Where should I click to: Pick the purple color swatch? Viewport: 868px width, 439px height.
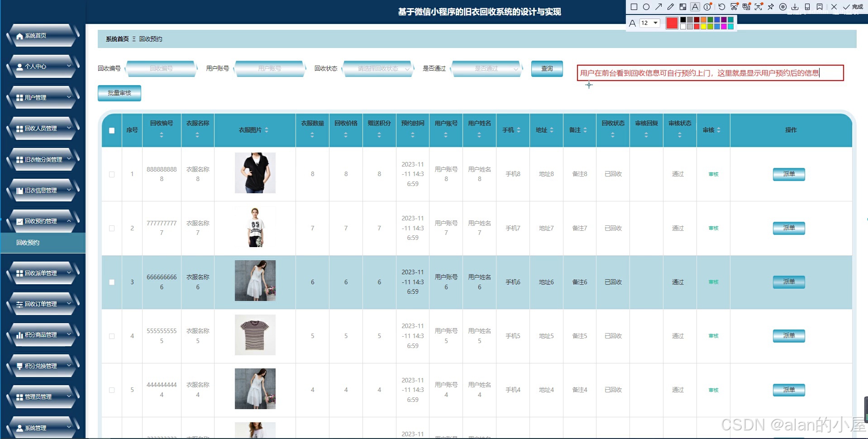pos(724,20)
